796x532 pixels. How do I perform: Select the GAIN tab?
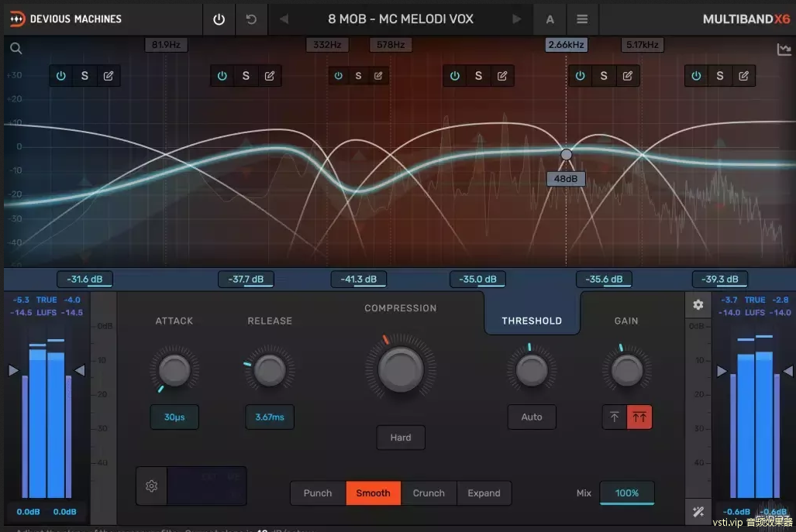(x=626, y=321)
